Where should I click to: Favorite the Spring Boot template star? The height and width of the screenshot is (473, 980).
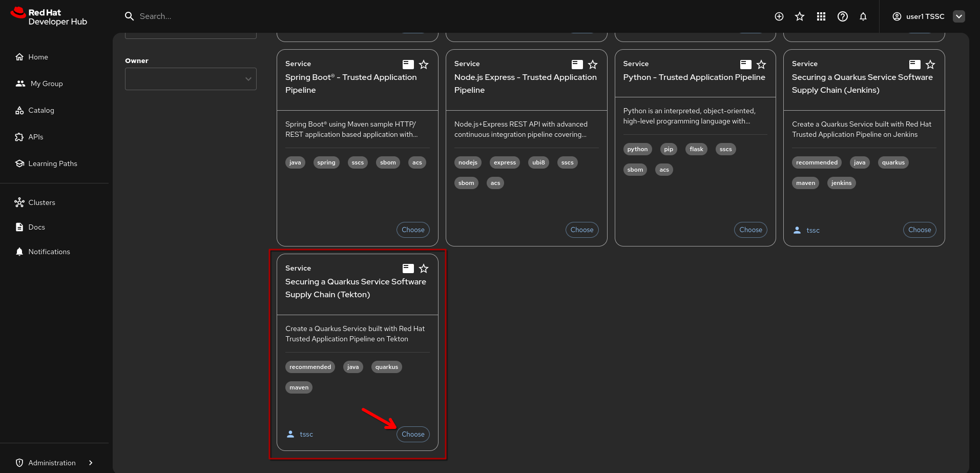click(x=424, y=65)
